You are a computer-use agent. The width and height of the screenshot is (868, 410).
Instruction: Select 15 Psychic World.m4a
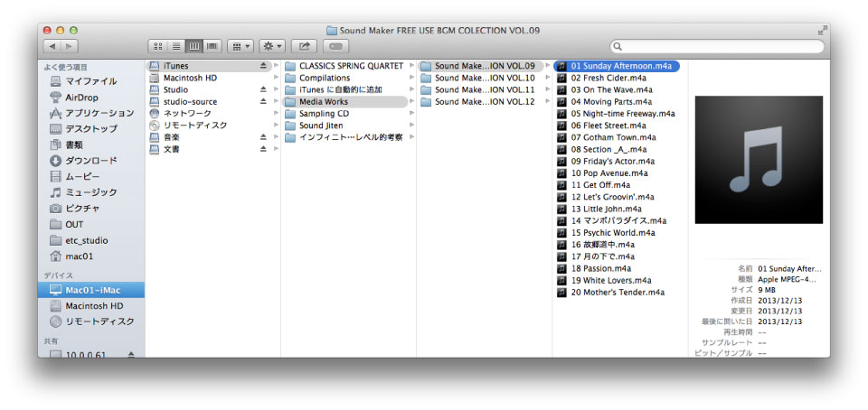pos(617,233)
